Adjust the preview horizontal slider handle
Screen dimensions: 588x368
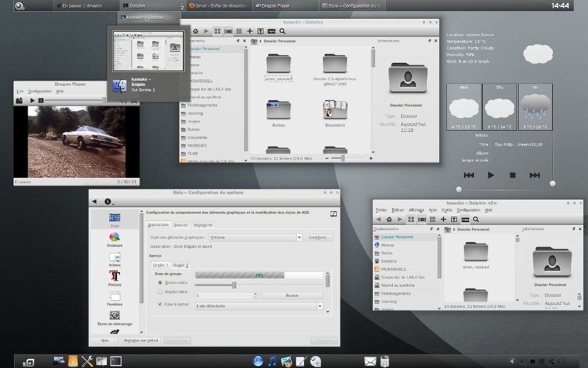(235, 285)
